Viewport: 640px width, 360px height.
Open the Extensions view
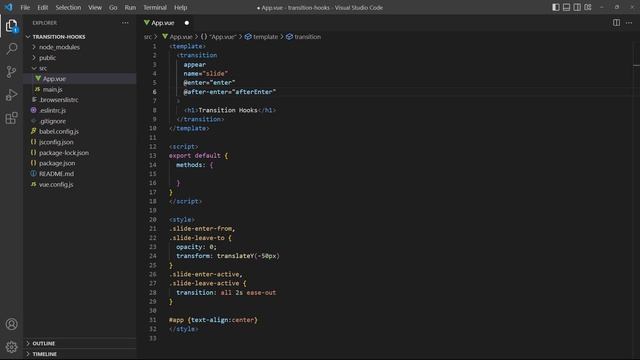click(x=11, y=118)
